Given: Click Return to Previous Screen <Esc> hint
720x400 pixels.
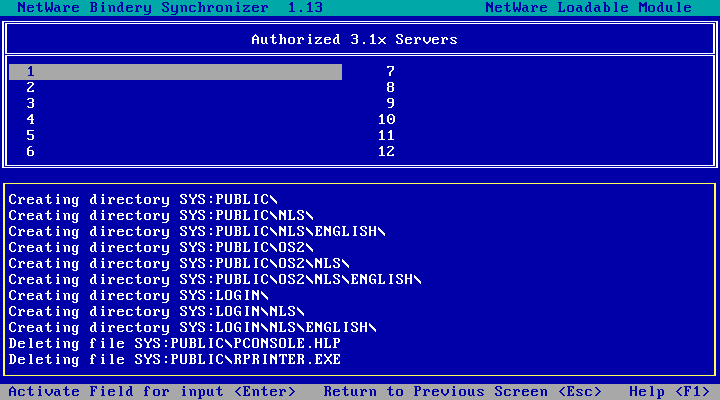Looking at the screenshot, I should [x=462, y=392].
